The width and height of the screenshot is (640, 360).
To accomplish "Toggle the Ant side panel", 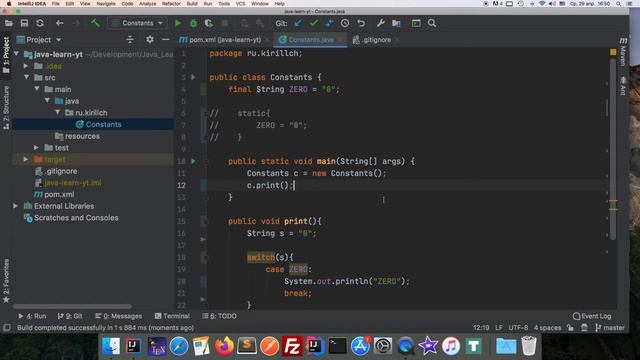I will click(x=623, y=86).
